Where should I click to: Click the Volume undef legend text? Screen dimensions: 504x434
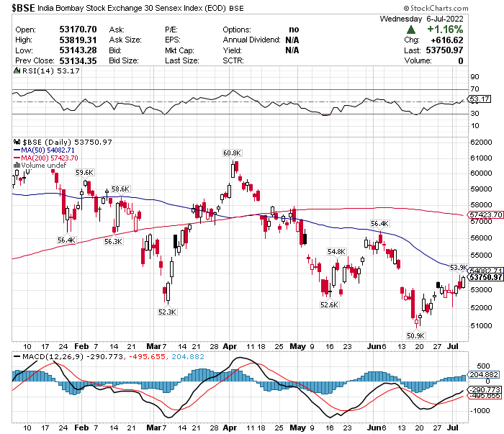44,165
